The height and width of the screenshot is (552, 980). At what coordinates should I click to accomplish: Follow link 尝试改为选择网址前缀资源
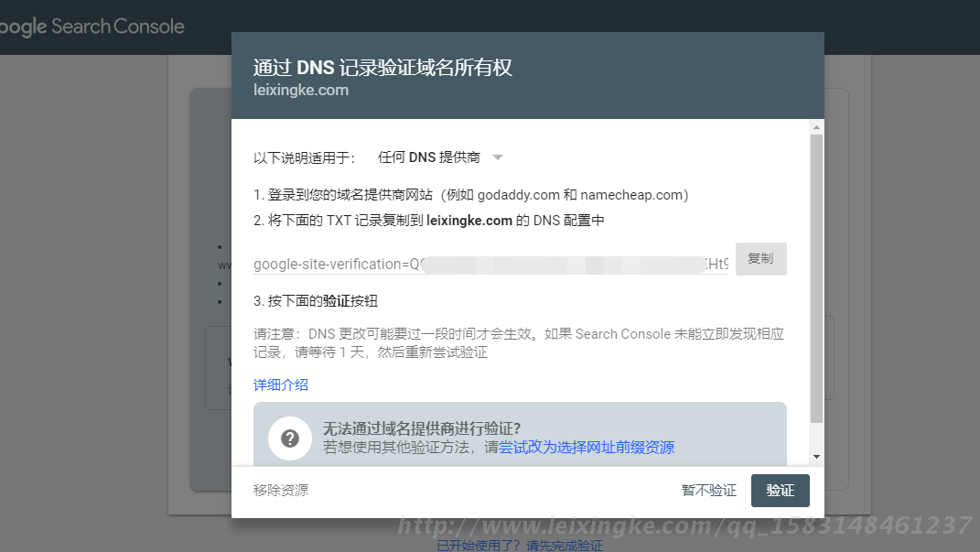[587, 448]
